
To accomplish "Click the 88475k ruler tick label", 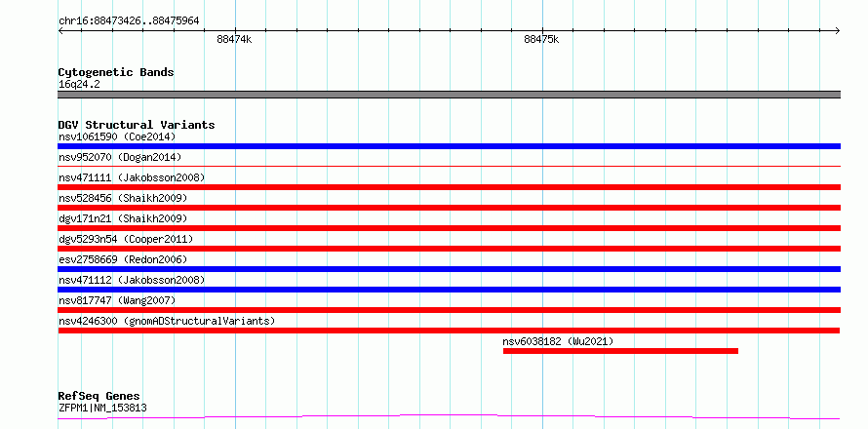I will click(541, 39).
